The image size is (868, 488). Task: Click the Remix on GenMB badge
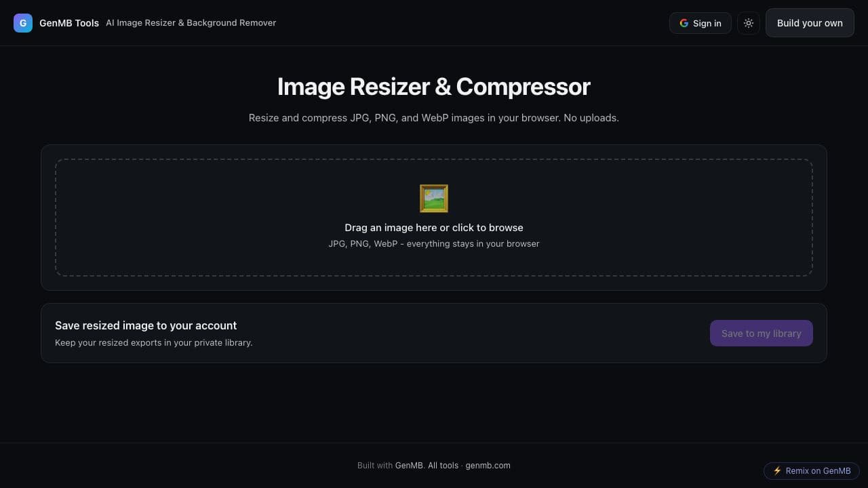812,471
